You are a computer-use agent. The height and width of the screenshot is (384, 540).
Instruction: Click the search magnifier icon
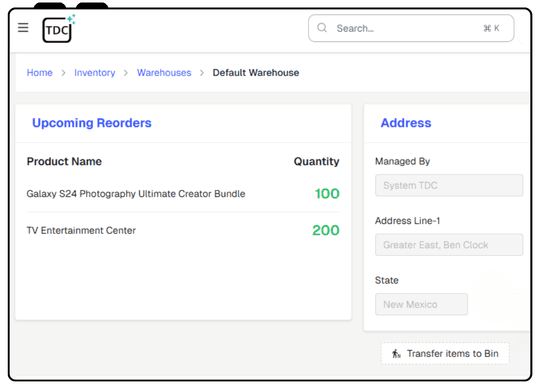click(x=322, y=28)
